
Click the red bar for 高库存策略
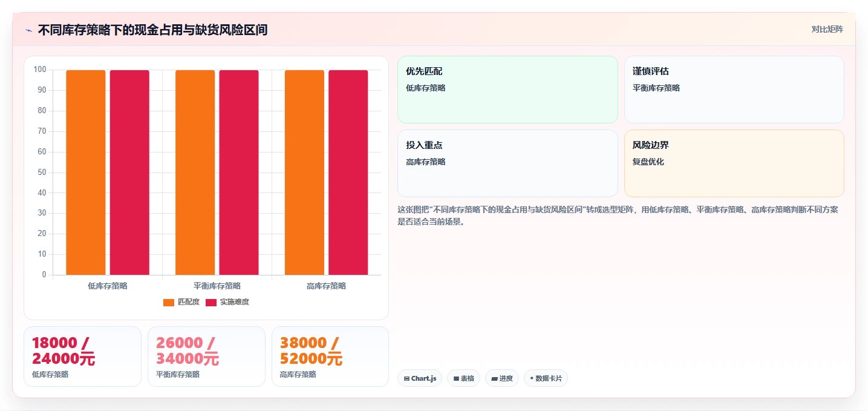(x=348, y=173)
